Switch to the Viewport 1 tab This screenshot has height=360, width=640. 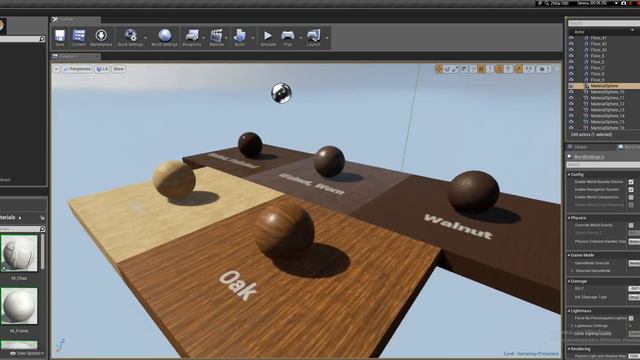[75, 57]
